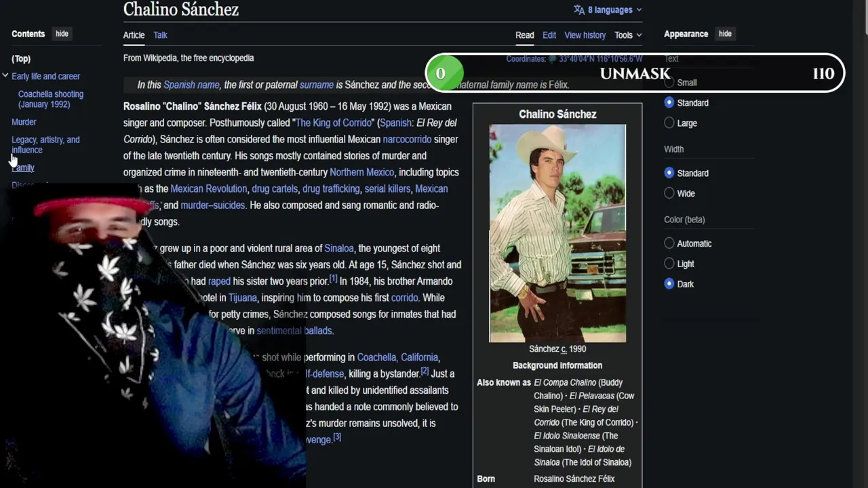Open the Tijuana link
This screenshot has height=488, width=868.
coord(243,298)
